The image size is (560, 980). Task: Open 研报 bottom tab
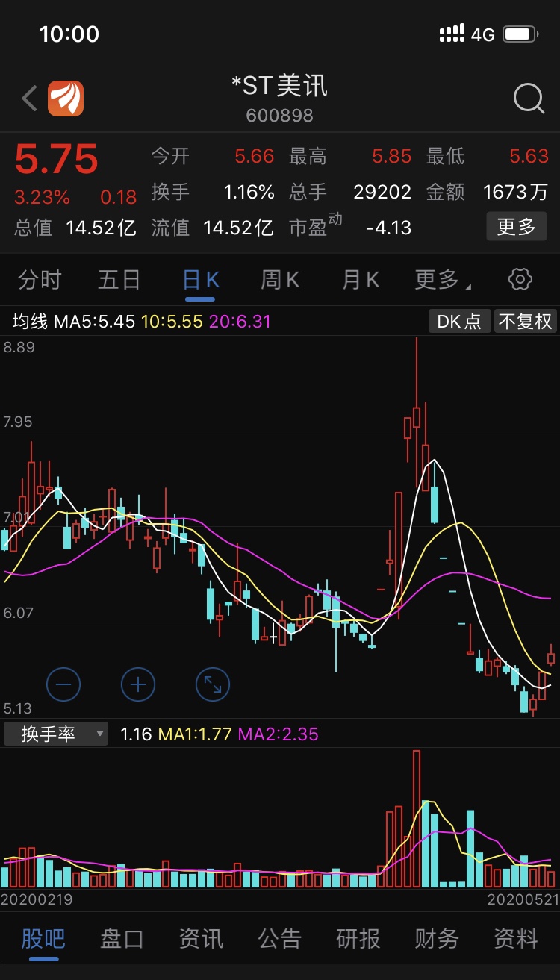point(358,938)
